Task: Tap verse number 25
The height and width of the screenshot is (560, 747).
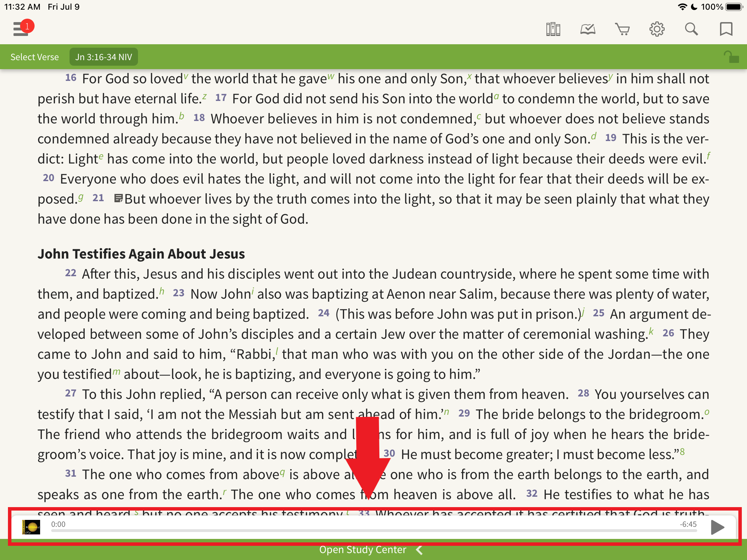Action: point(598,313)
